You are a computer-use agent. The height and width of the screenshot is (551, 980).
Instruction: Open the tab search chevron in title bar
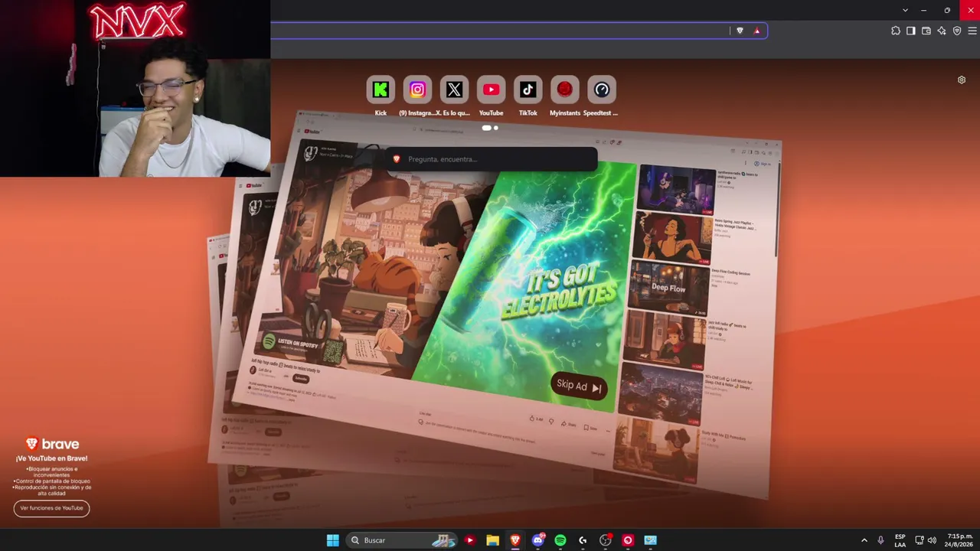(905, 10)
